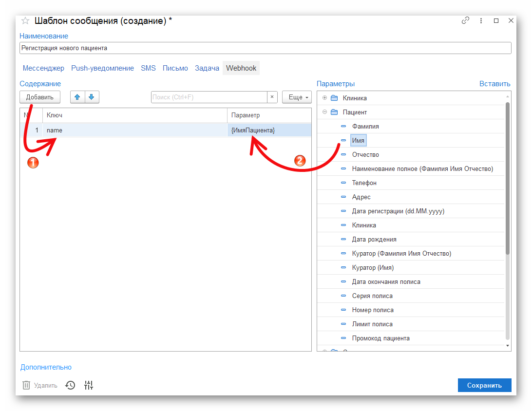Open the Еще dropdown menu

click(x=297, y=97)
